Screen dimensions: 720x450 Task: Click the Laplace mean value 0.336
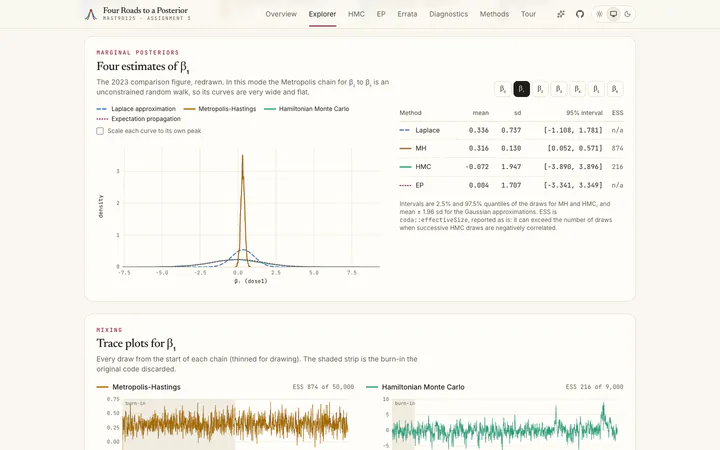coord(478,130)
